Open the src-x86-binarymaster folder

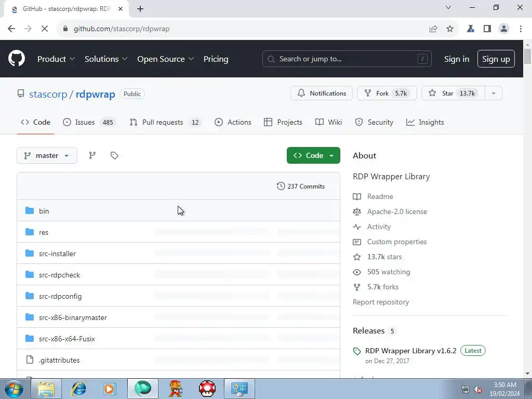point(73,317)
